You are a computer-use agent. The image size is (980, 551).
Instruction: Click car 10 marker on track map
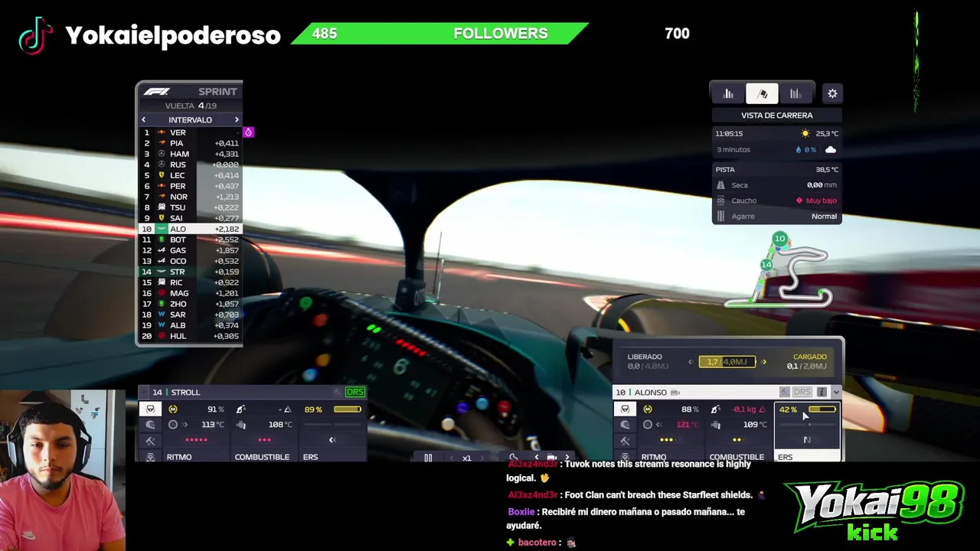pos(779,239)
